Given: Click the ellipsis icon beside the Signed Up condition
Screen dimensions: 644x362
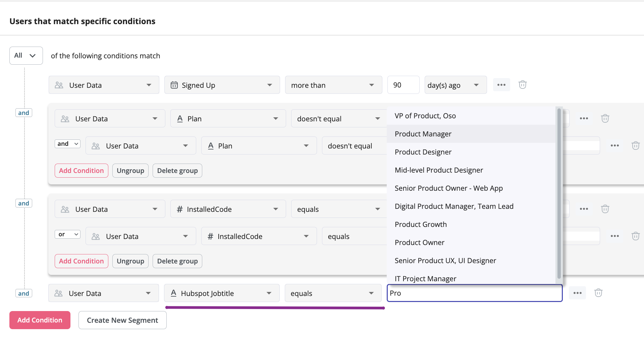Looking at the screenshot, I should pyautogui.click(x=501, y=84).
